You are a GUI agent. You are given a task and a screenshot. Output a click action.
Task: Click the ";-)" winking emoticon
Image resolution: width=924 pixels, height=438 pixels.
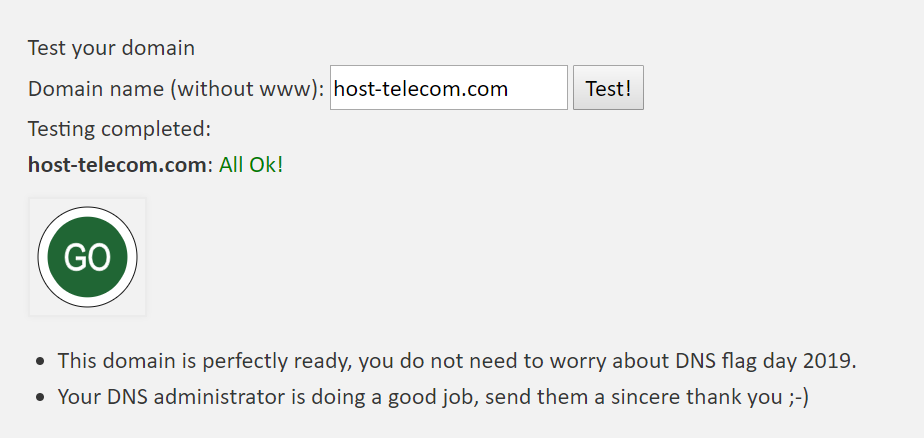798,397
